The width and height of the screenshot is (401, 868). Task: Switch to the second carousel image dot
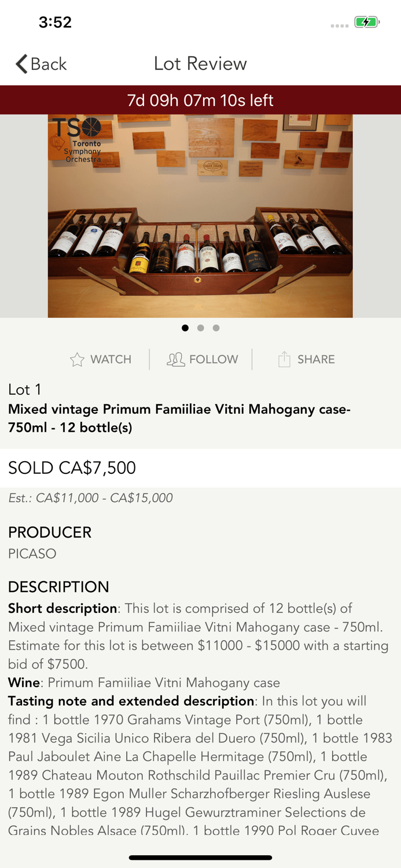pos(201,328)
